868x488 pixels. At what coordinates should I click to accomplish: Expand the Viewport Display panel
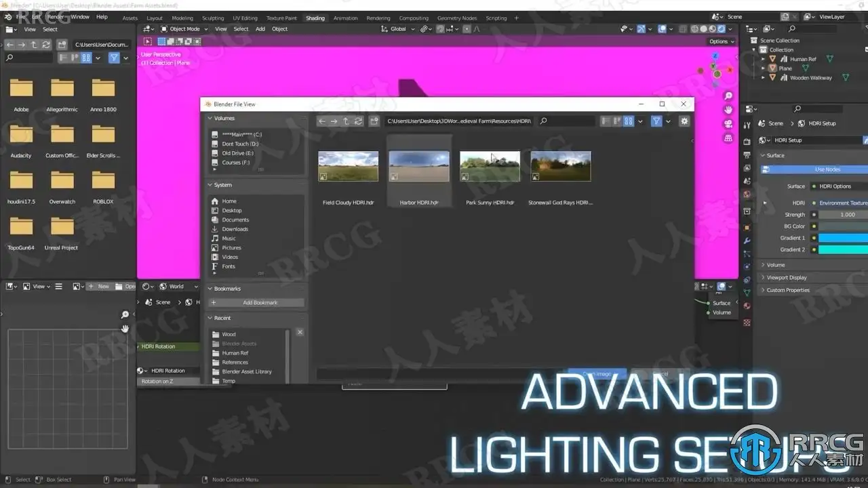coord(787,277)
